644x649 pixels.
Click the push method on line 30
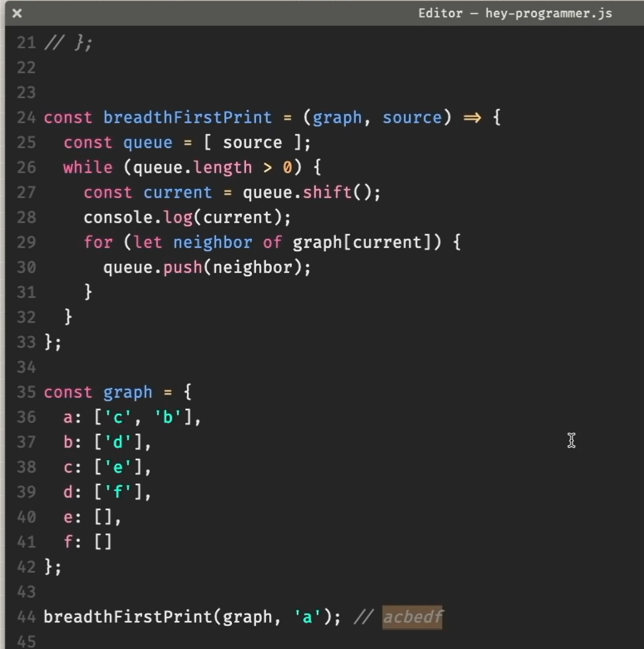(178, 267)
